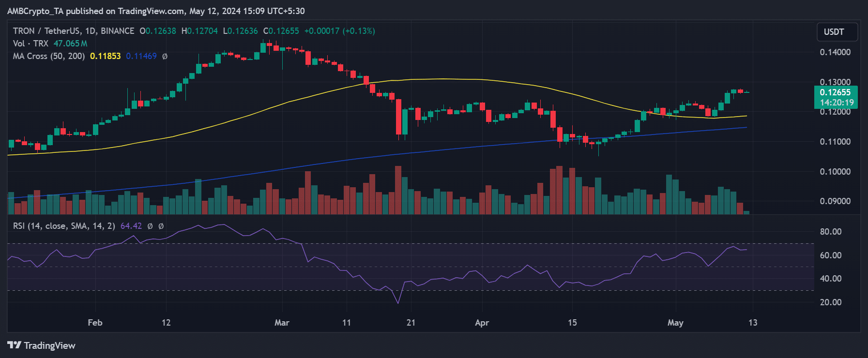Click the yellow 50 MA value 0.11853
Image resolution: width=868 pixels, height=358 pixels.
105,56
